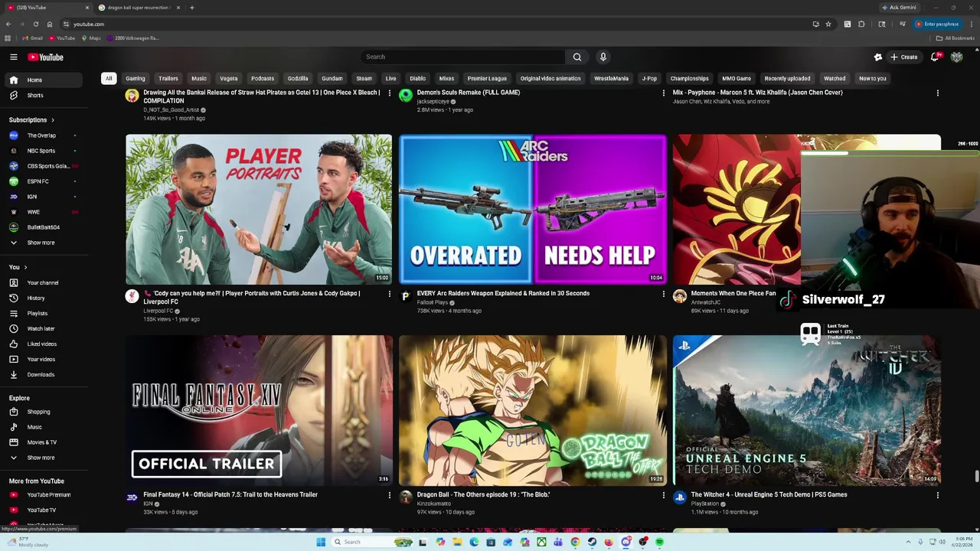Select the WrestleMania filter chip
The height and width of the screenshot is (551, 980).
[x=611, y=78]
